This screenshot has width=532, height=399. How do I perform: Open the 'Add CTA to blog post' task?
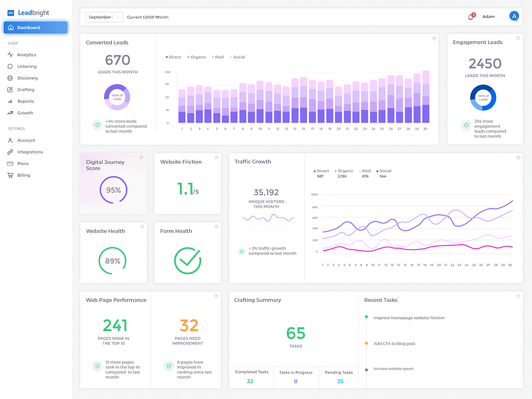394,343
